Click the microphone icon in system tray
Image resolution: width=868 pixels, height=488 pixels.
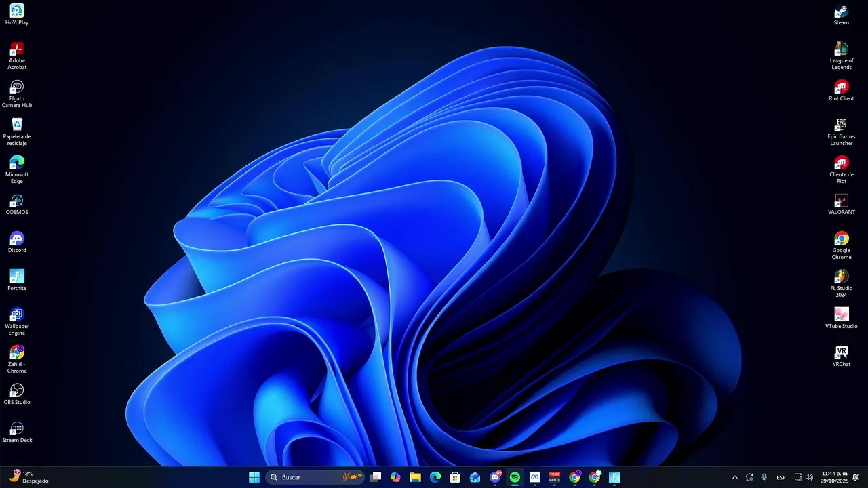(764, 477)
